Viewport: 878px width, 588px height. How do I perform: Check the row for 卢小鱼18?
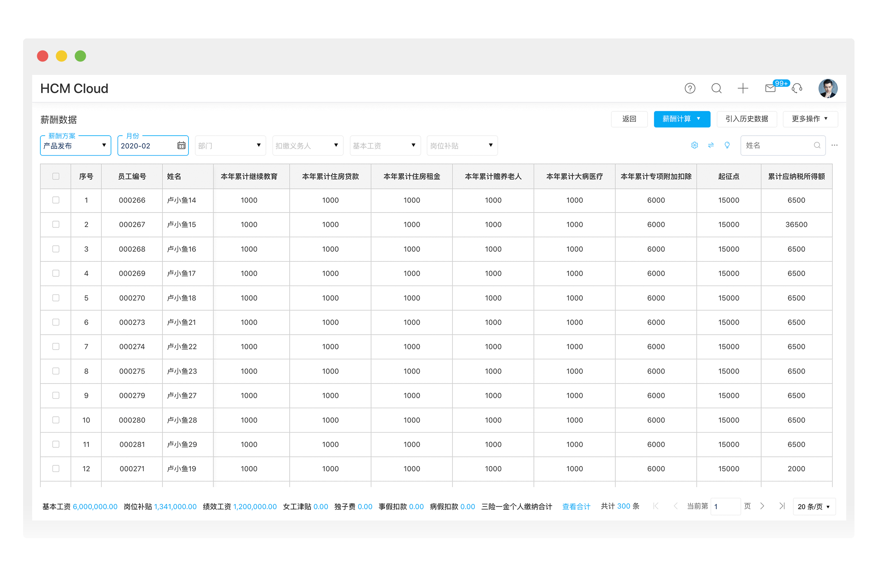(x=56, y=298)
